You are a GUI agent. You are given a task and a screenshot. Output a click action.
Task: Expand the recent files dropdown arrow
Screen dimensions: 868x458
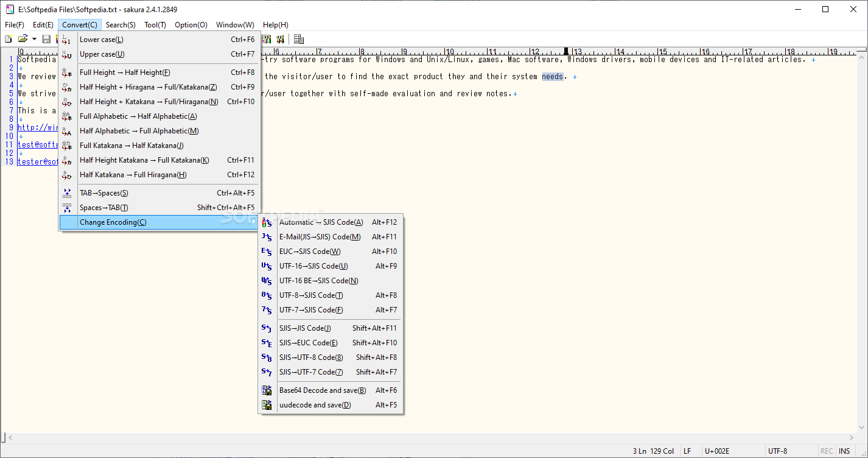click(x=34, y=39)
